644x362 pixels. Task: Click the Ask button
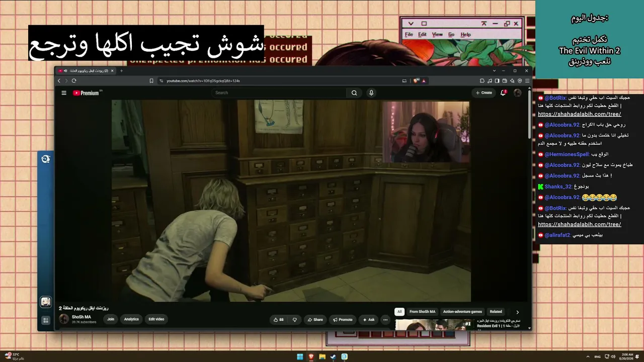(368, 320)
